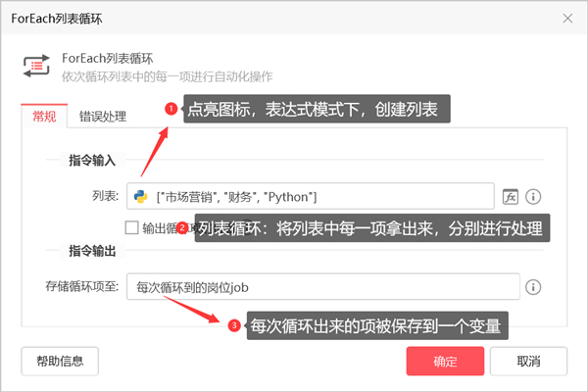Switch to the 错误处理 tab
Image resolution: width=588 pixels, height=392 pixels.
(x=102, y=117)
